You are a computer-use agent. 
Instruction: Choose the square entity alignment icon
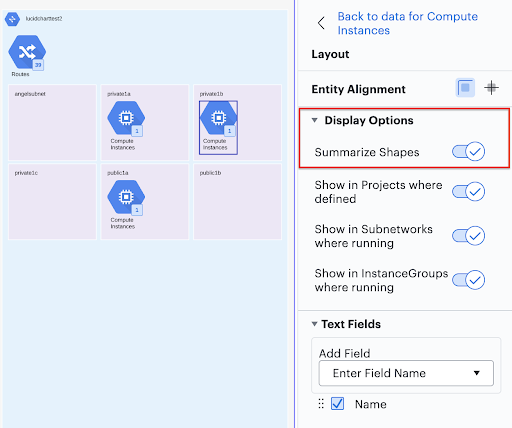[x=465, y=88]
